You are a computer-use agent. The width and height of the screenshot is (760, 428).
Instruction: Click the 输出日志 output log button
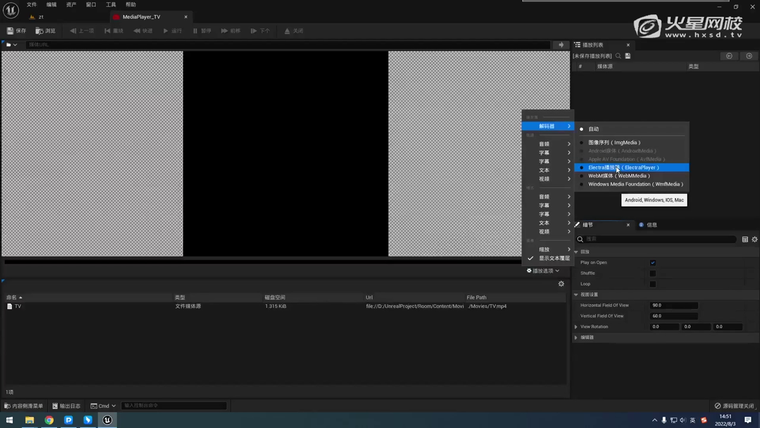coord(66,406)
